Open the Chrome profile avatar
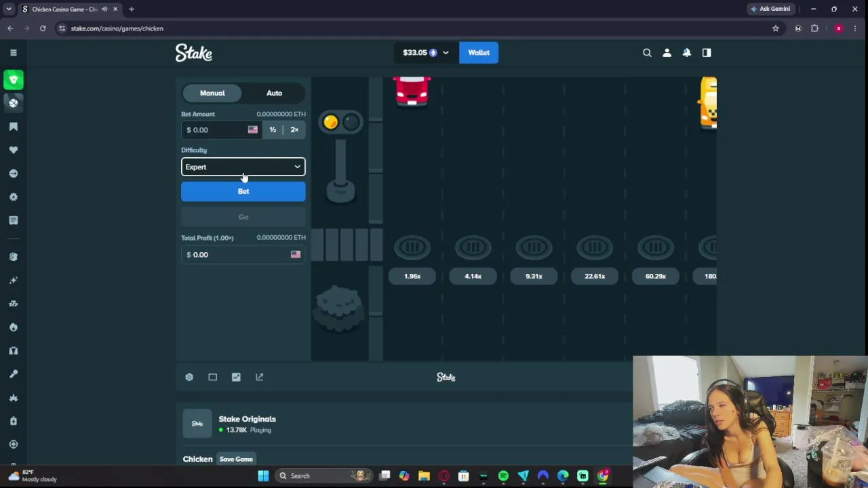The image size is (868, 488). (x=839, y=28)
